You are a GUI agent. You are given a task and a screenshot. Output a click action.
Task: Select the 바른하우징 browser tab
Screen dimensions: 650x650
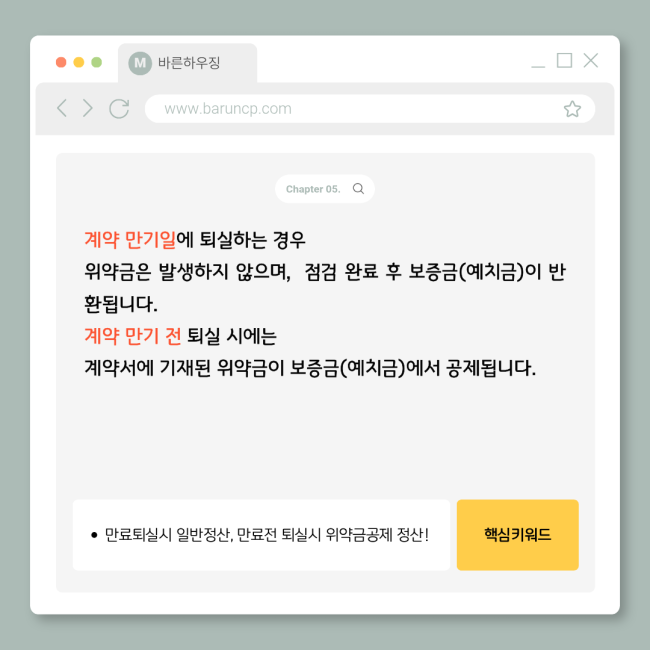coord(187,63)
